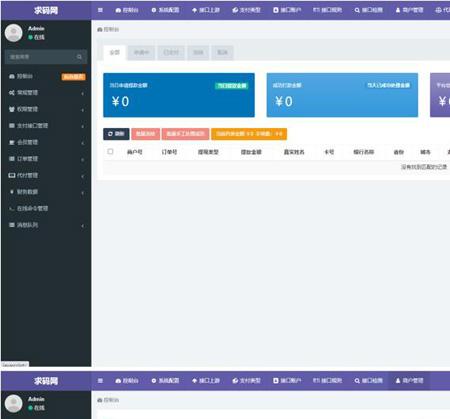Image resolution: width=450 pixels, height=419 pixels.
Task: Expand the 常规管理 submenu arrow
Action: (x=82, y=94)
